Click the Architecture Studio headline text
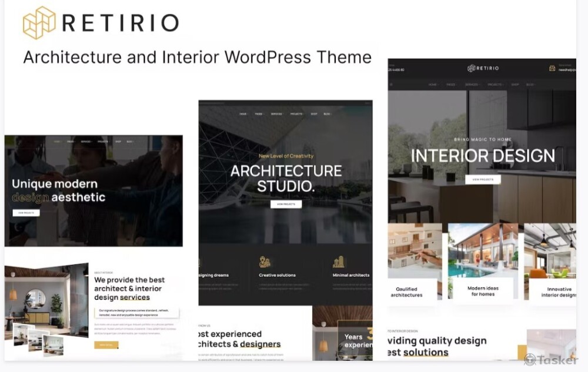The height and width of the screenshot is (372, 588). pos(286,179)
